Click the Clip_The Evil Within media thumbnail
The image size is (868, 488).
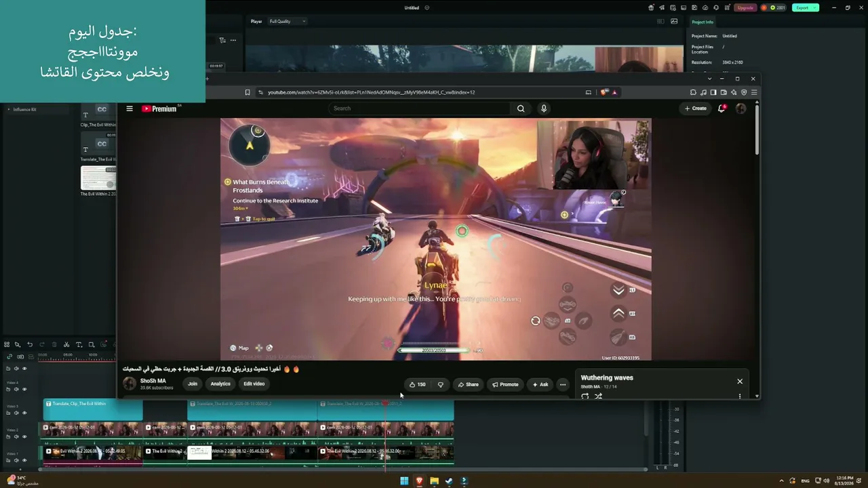click(x=98, y=113)
